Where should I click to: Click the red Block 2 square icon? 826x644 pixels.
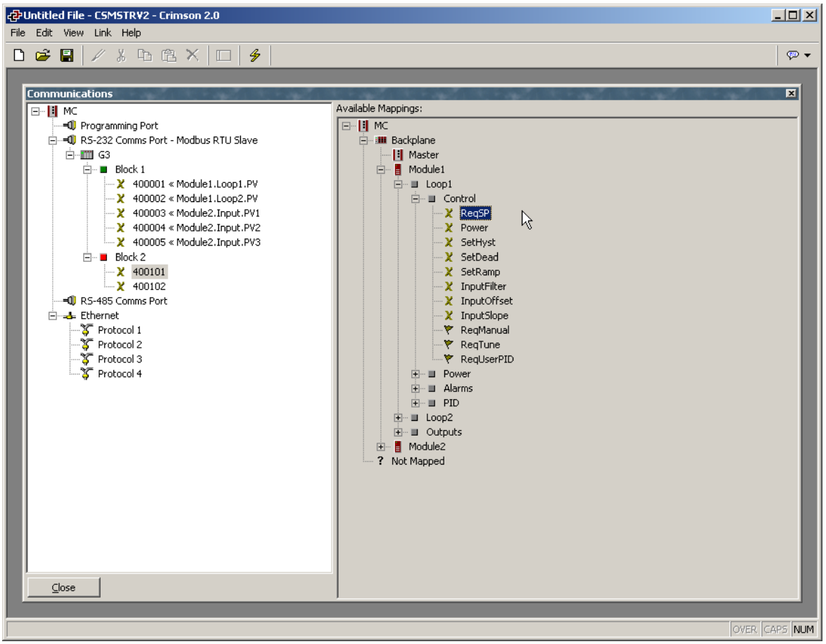click(x=104, y=257)
